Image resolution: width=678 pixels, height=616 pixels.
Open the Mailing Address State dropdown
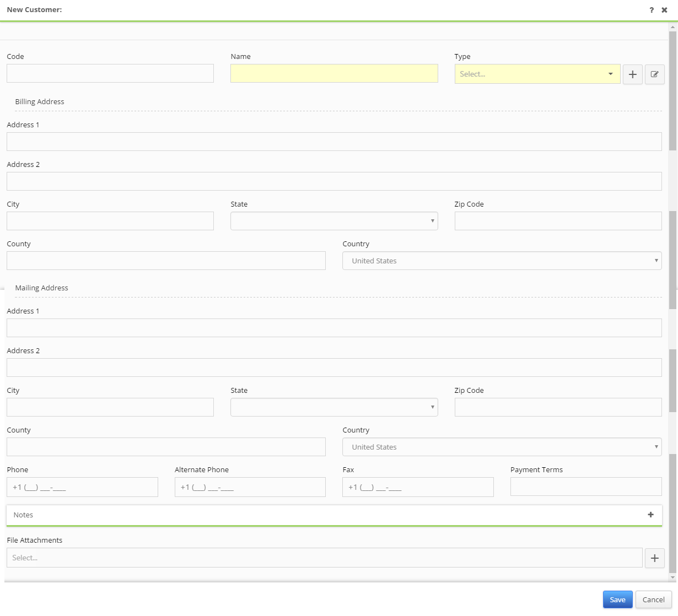click(x=334, y=407)
